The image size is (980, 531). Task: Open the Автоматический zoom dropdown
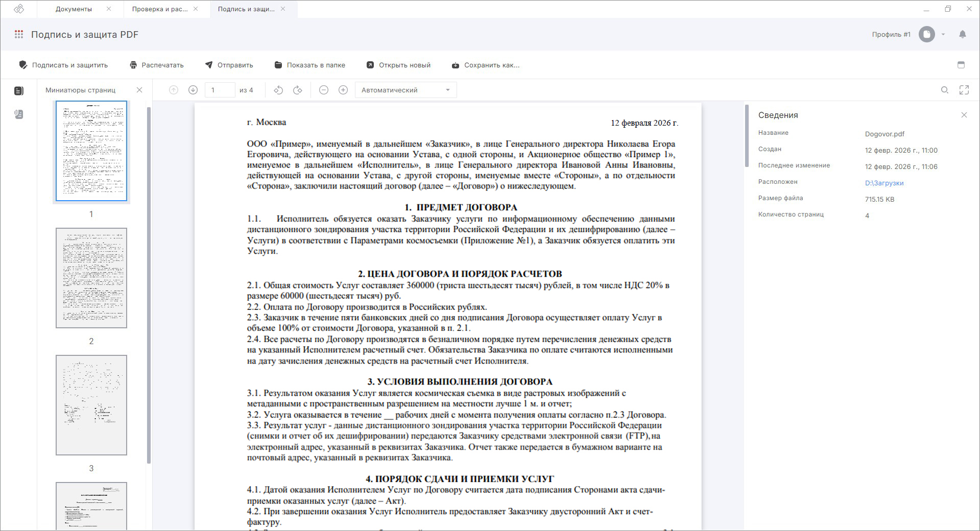(405, 90)
